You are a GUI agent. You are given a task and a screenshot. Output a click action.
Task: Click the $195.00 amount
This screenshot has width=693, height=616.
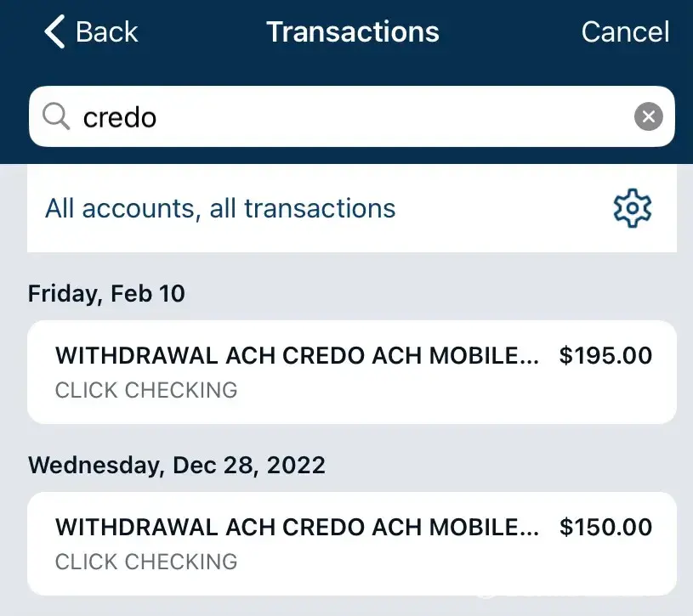click(605, 356)
